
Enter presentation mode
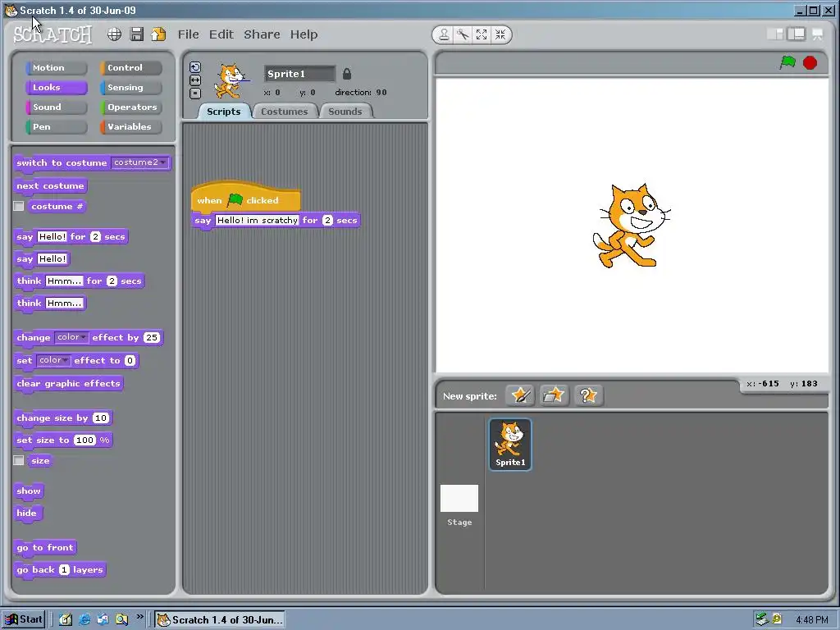pyautogui.click(x=818, y=34)
